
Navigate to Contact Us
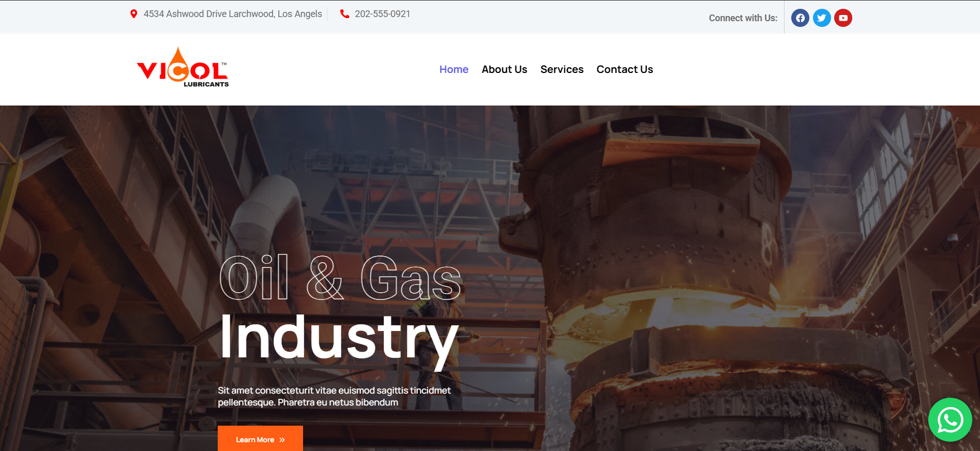[625, 69]
